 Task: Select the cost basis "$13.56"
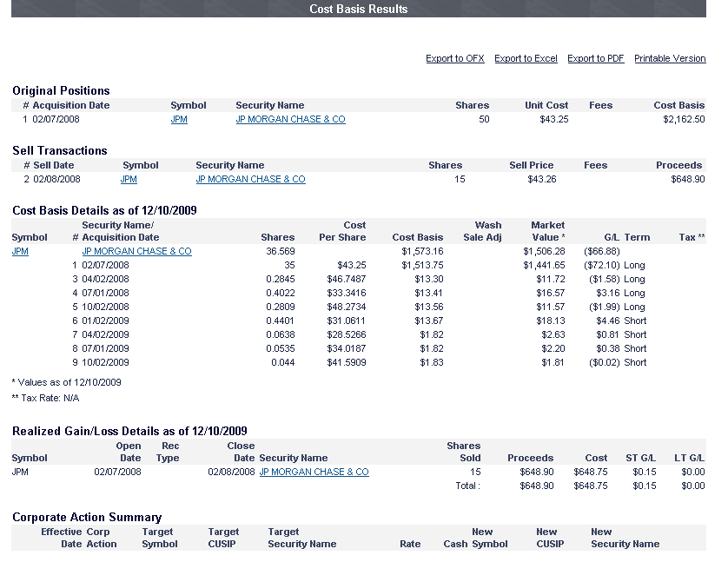click(x=429, y=307)
